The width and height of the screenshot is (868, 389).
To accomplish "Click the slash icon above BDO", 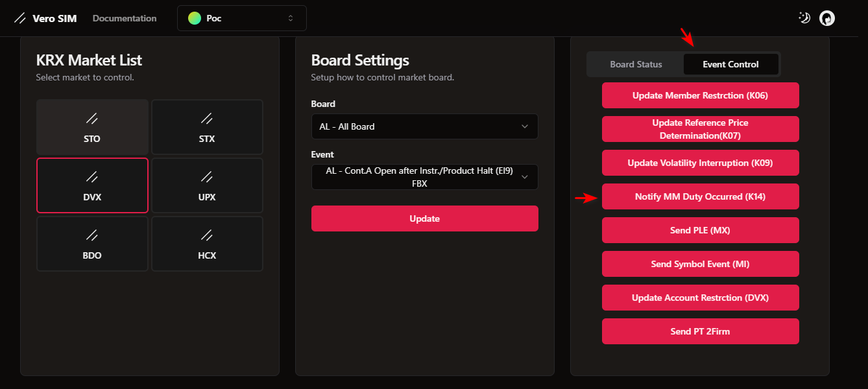I will pos(92,235).
